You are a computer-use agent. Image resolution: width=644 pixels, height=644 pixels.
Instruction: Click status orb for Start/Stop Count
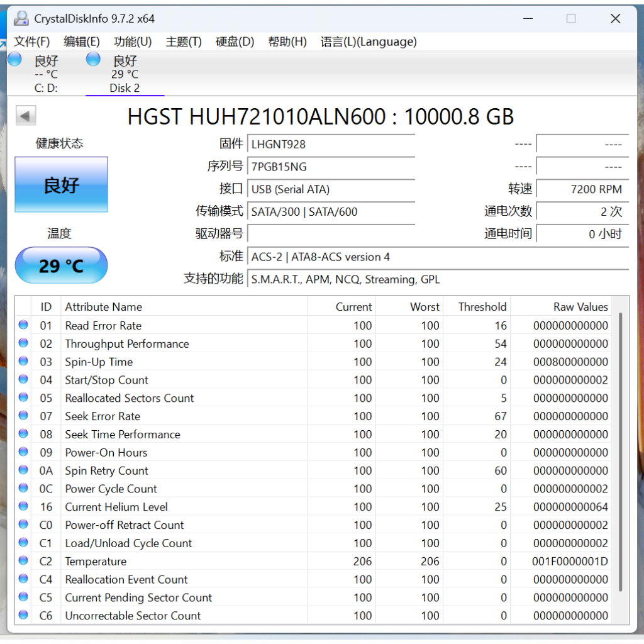23,379
